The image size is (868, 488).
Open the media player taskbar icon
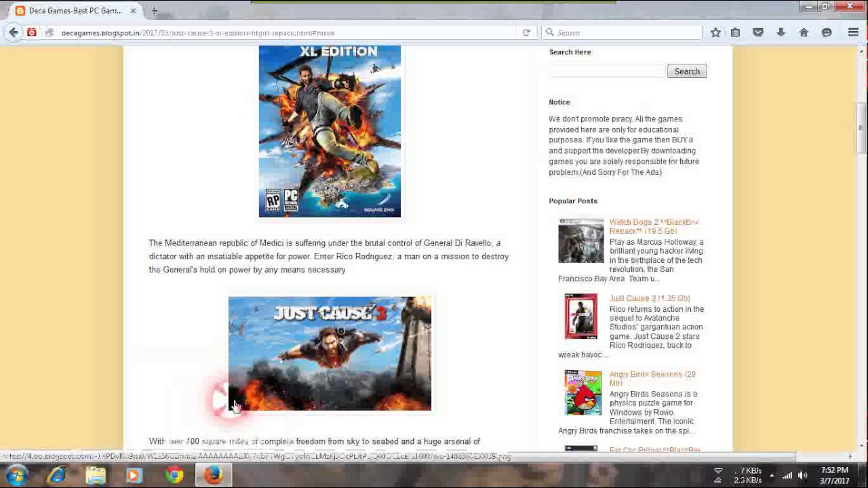[x=134, y=475]
